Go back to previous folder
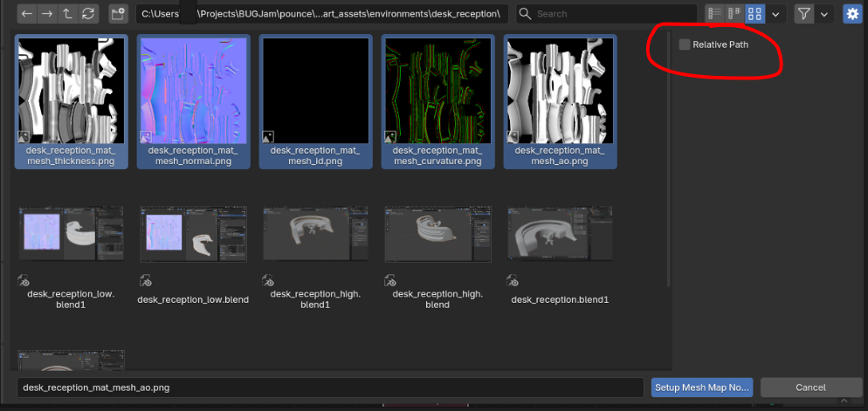Screen dimensions: 868x411 coord(27,14)
